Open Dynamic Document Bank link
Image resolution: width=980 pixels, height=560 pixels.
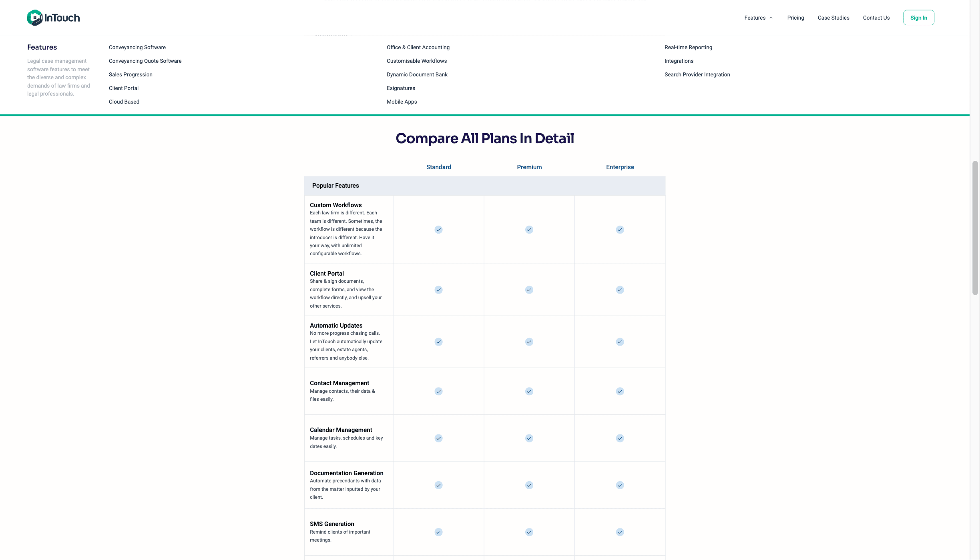417,74
